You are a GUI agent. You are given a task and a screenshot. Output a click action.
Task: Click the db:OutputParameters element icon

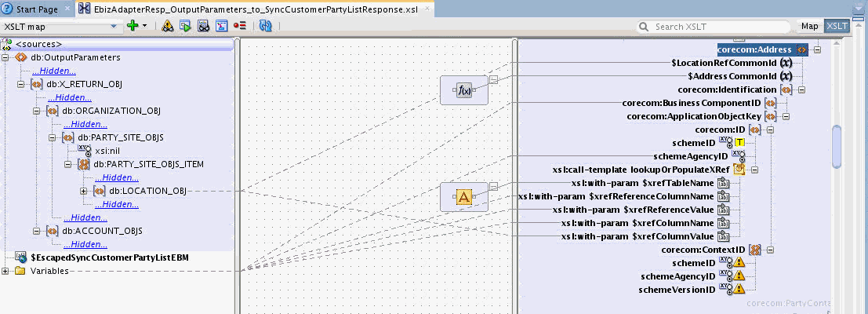20,57
